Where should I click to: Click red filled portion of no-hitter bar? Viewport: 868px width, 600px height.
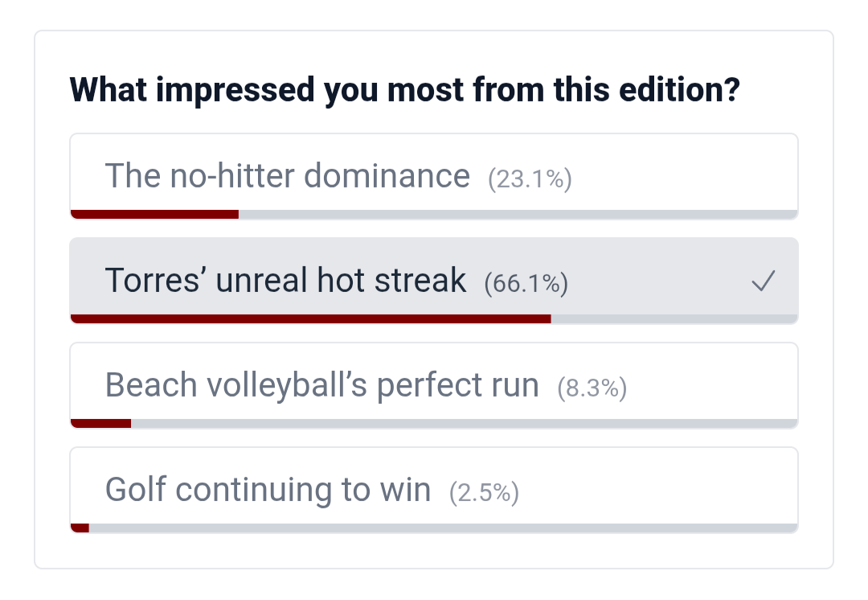(154, 215)
